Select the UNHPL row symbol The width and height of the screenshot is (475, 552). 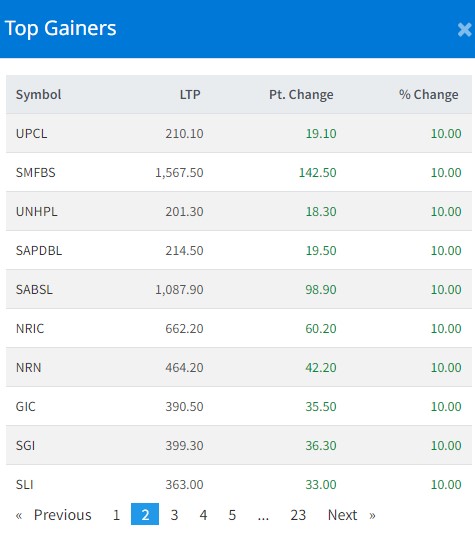(37, 212)
